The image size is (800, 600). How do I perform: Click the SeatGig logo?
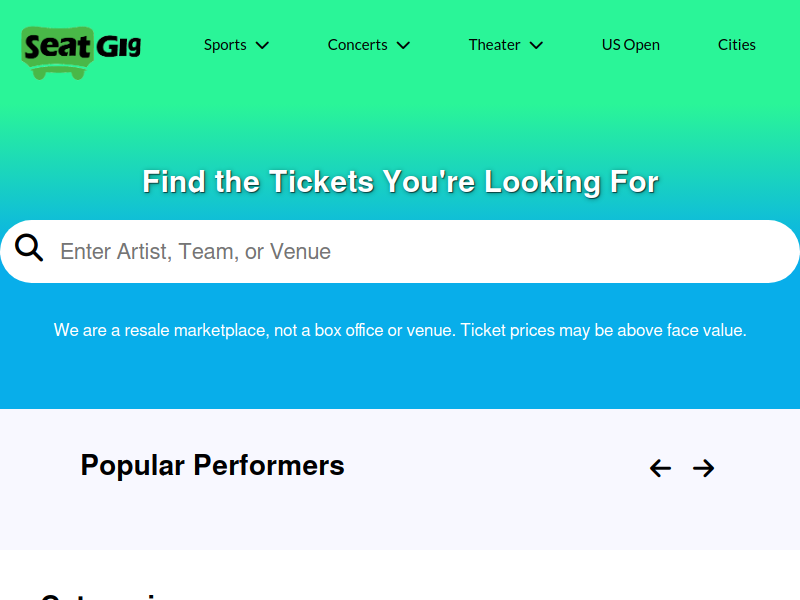[82, 53]
